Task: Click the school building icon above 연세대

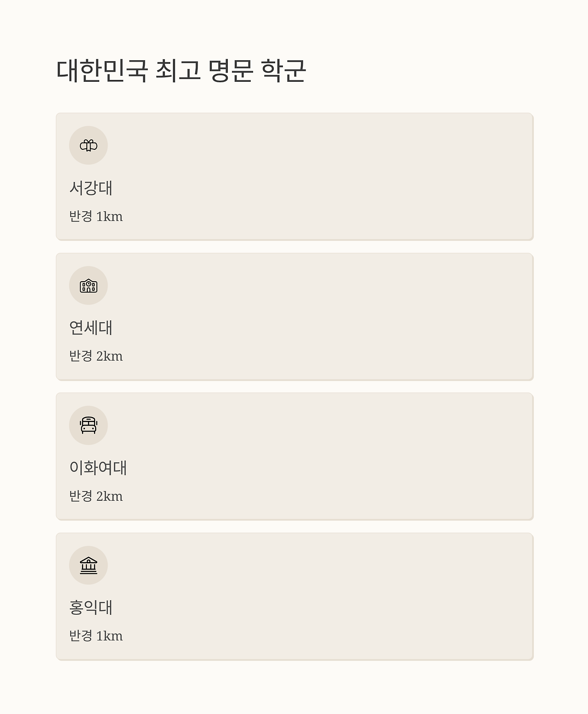Action: (89, 286)
